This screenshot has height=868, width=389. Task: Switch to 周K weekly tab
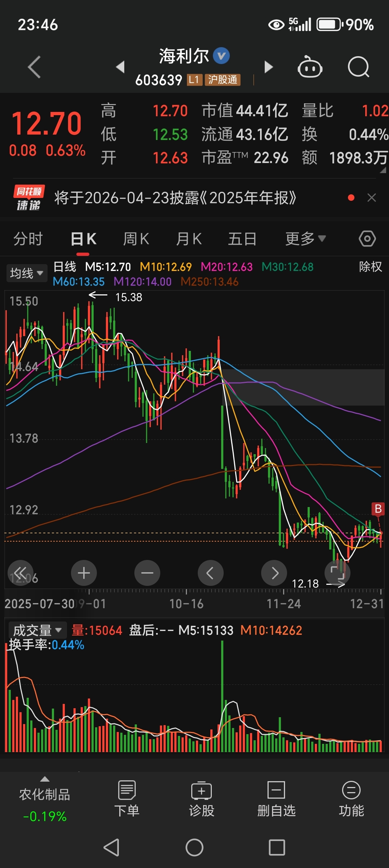tap(136, 239)
